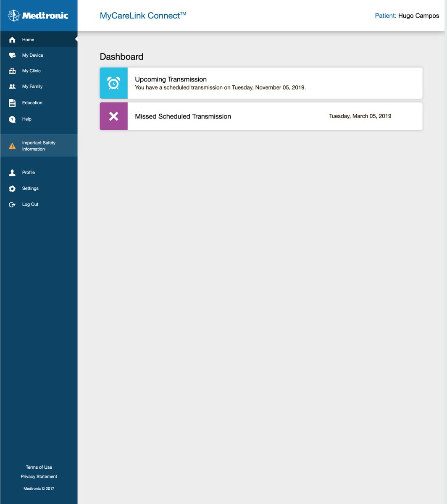Viewport: 447px width, 504px height.
Task: Click the Log Out arrow icon
Action: click(12, 205)
